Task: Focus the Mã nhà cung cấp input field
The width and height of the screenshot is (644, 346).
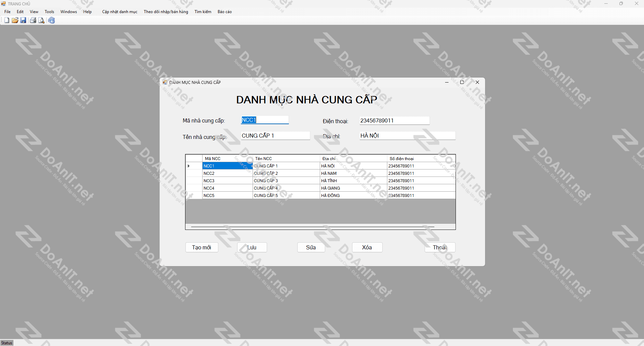Action: (265, 120)
